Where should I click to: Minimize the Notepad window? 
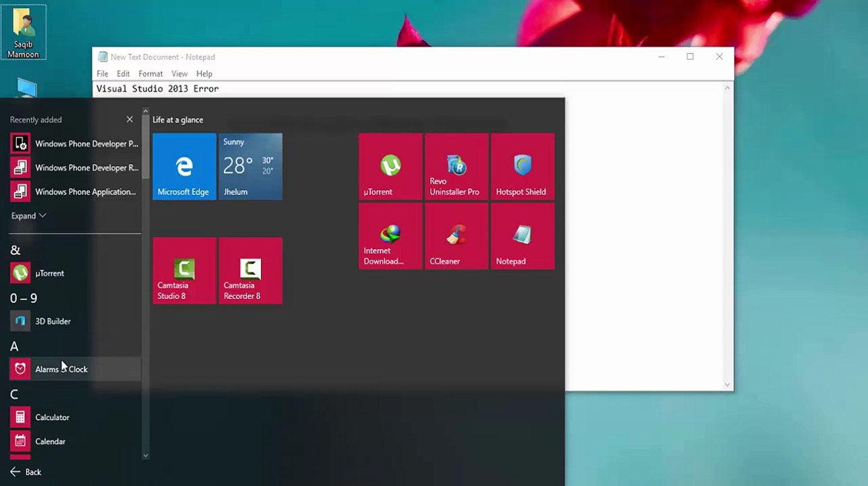tap(661, 57)
